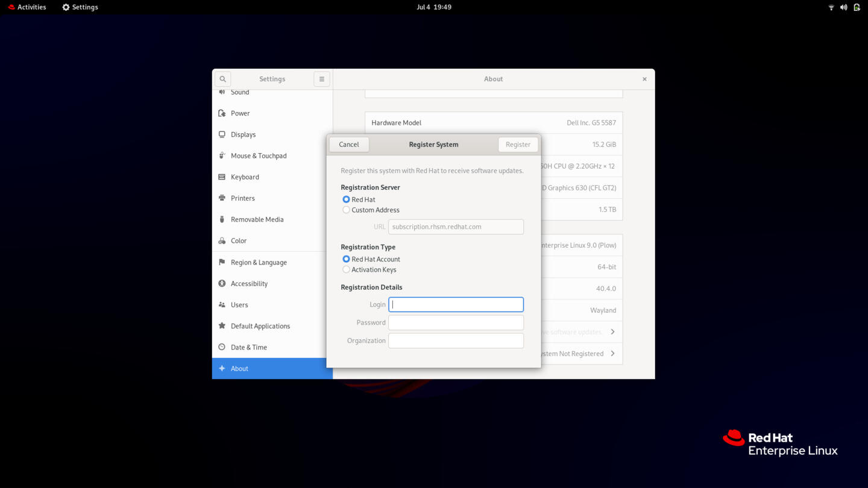Viewport: 868px width, 488px height.
Task: Select the Red Hat registration server radio
Action: tap(346, 199)
